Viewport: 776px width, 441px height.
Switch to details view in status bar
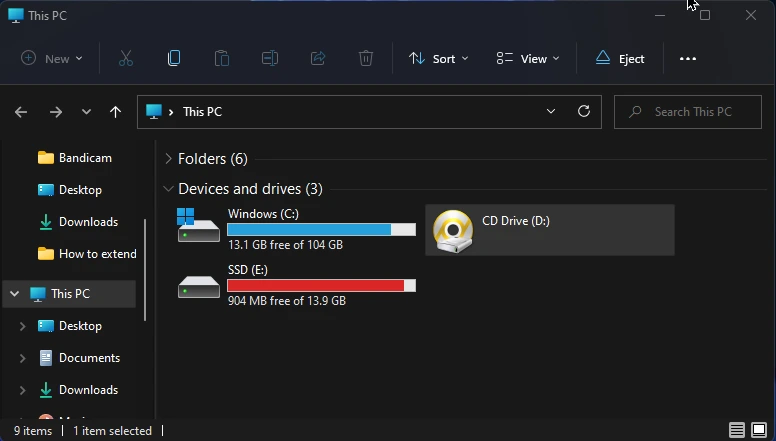[736, 430]
